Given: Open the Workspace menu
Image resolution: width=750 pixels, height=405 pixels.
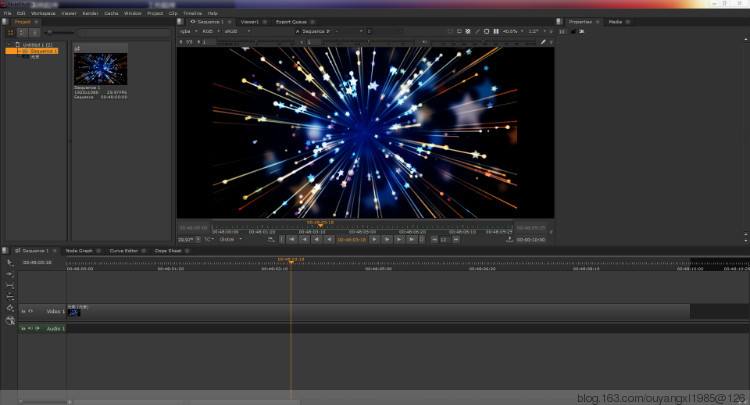Looking at the screenshot, I should click(x=43, y=13).
